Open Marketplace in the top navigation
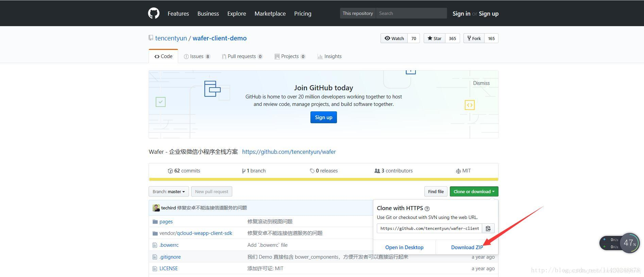 tap(270, 14)
